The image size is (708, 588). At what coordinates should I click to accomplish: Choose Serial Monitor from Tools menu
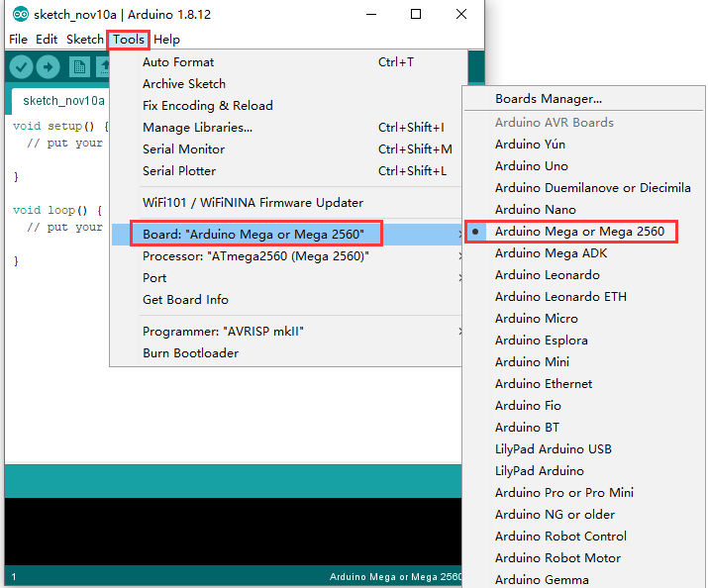coord(183,149)
